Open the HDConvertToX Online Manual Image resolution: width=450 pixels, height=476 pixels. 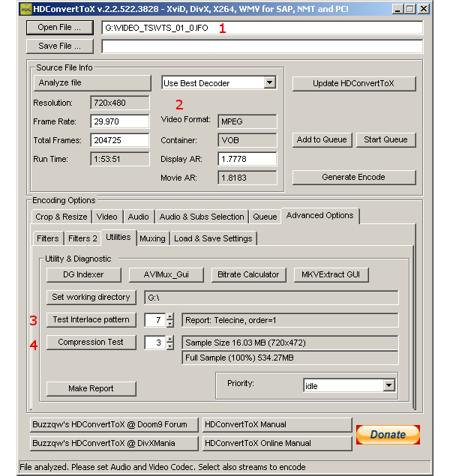[277, 443]
